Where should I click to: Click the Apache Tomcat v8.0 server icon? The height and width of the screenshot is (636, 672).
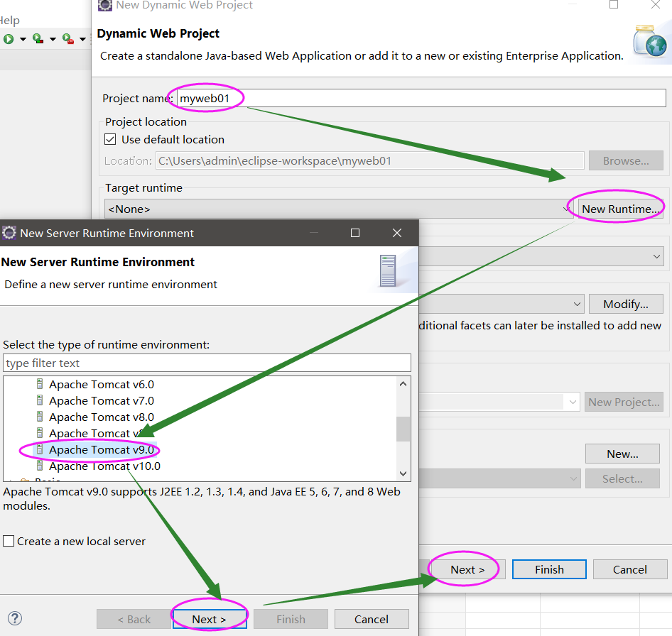40,416
